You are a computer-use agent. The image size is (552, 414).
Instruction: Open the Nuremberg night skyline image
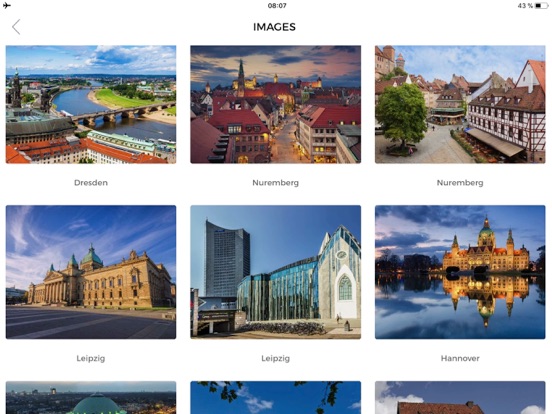click(276, 104)
